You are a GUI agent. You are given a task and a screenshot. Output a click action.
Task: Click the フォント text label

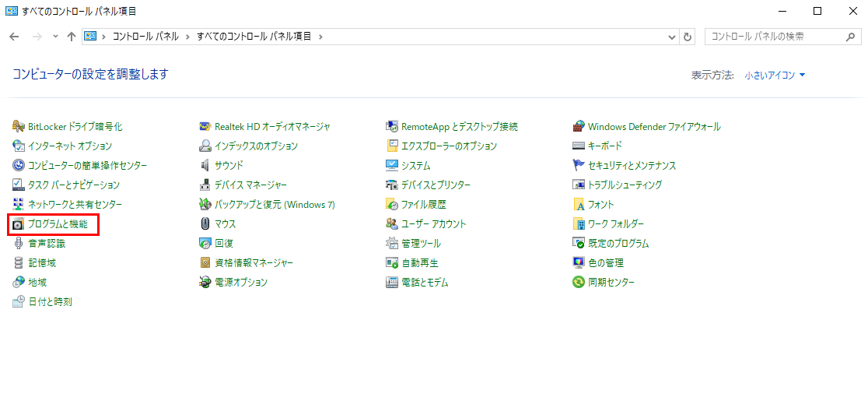pyautogui.click(x=601, y=205)
